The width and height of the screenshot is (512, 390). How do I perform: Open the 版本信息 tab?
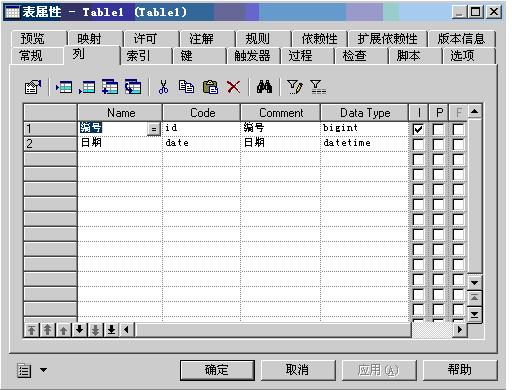[x=461, y=39]
